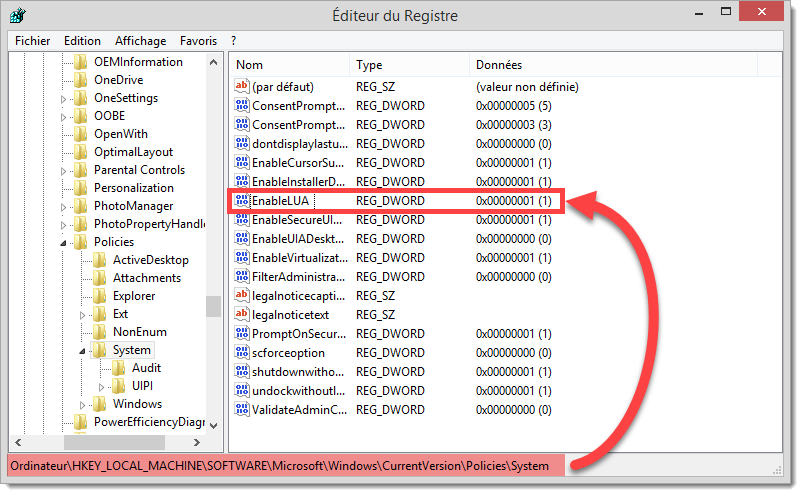Open the Fichier menu
802x495 pixels.
(33, 41)
